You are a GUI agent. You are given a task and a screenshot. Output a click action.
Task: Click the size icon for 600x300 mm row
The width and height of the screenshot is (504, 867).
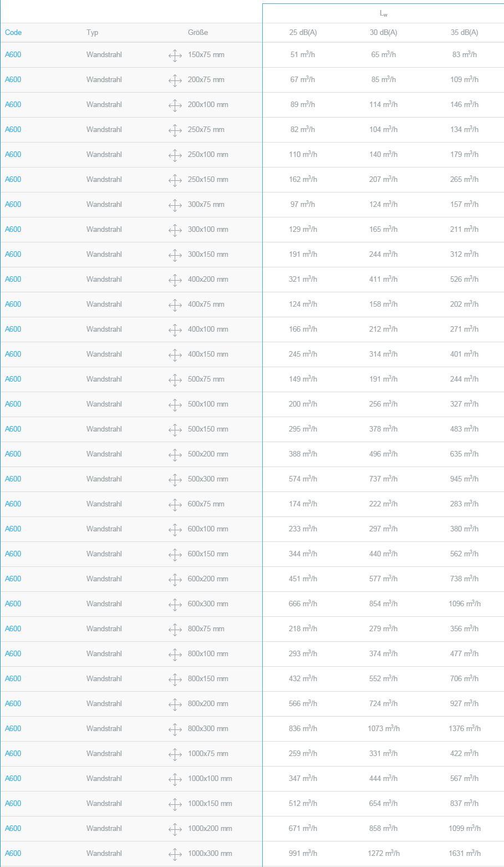175,605
